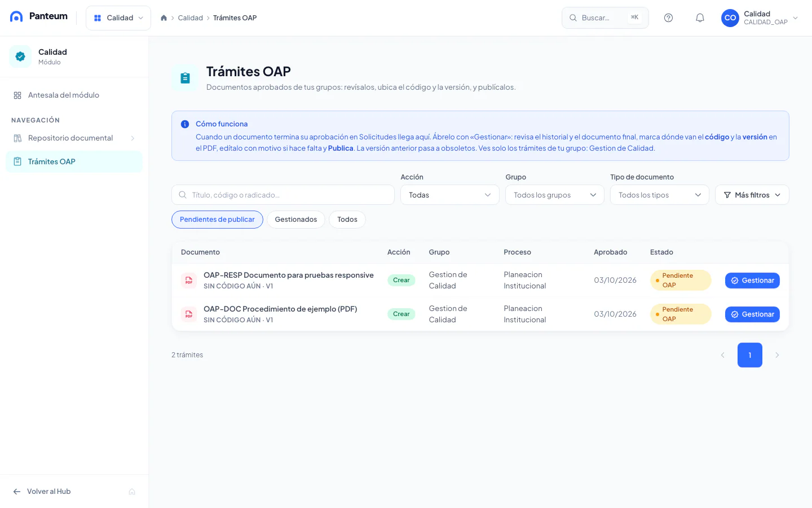Click Pendiente OAP status in OAP-DOC row
The width and height of the screenshot is (812, 508).
tap(681, 314)
